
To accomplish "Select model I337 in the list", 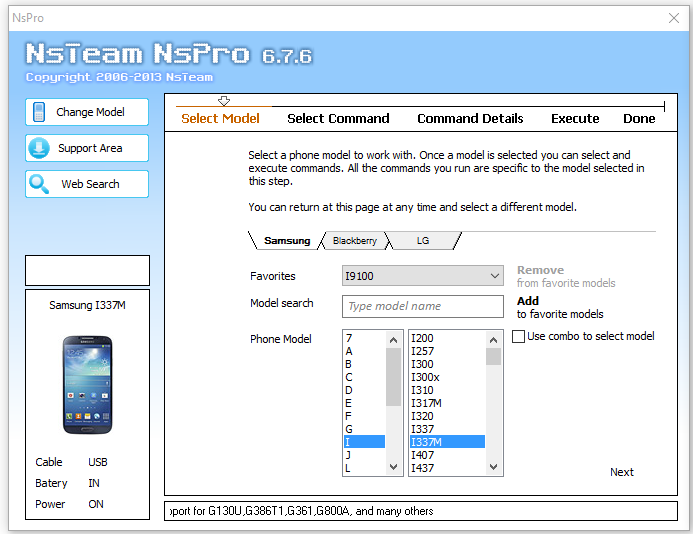I will [447, 429].
